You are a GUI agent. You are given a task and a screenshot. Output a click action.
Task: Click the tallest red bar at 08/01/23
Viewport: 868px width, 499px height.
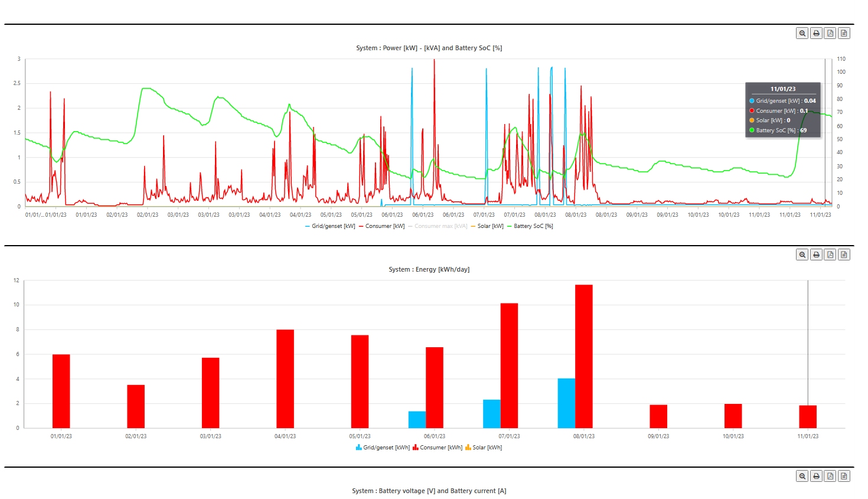[x=584, y=356]
